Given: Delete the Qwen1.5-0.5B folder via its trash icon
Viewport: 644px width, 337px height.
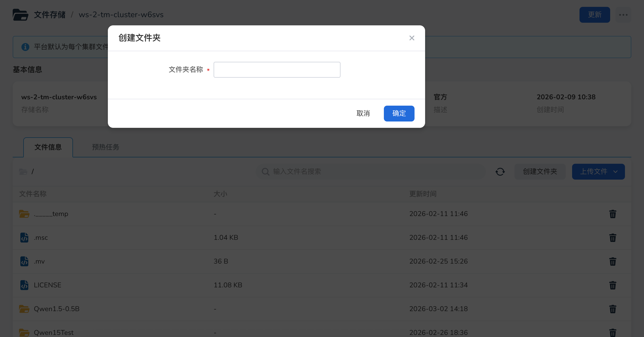Looking at the screenshot, I should pos(613,309).
